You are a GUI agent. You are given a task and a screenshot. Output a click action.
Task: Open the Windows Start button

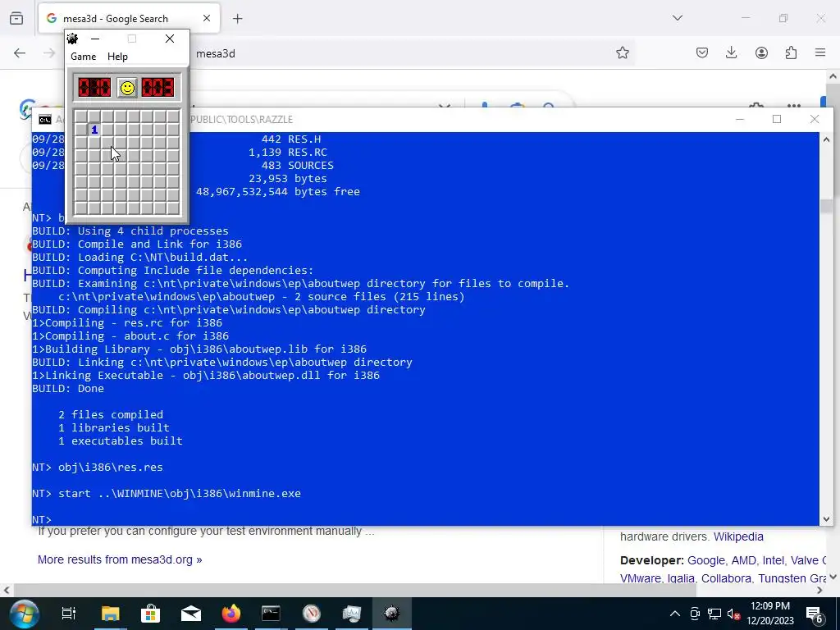24,614
